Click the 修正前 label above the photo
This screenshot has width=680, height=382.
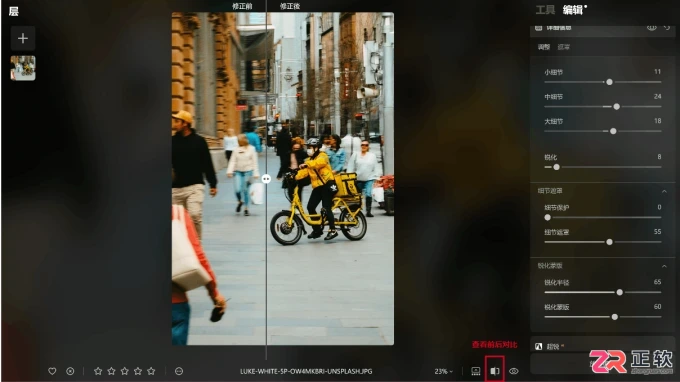tap(242, 6)
